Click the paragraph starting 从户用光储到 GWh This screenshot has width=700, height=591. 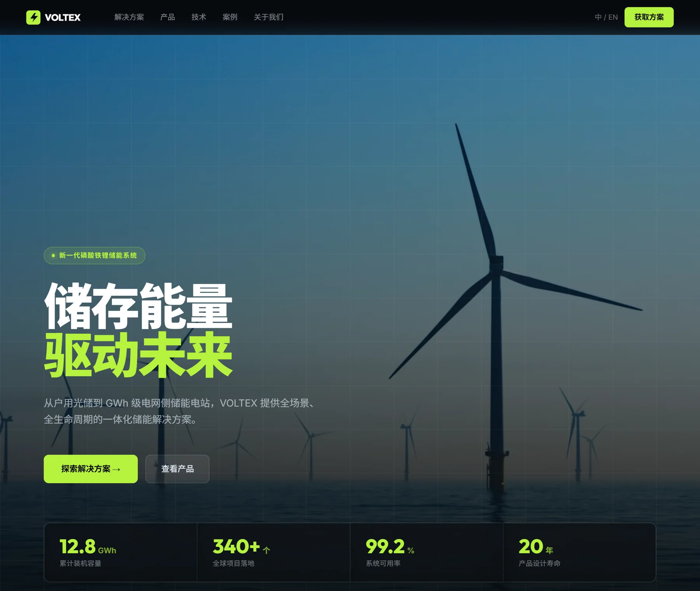coord(180,411)
